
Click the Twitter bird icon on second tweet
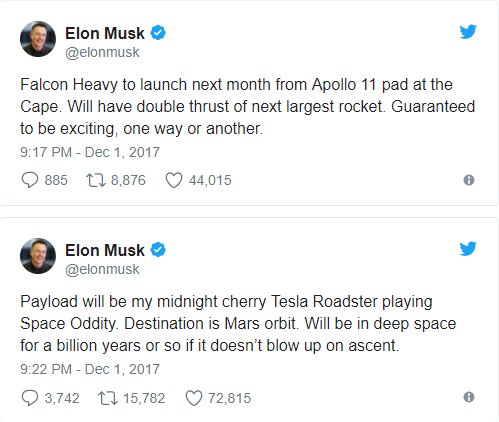468,249
